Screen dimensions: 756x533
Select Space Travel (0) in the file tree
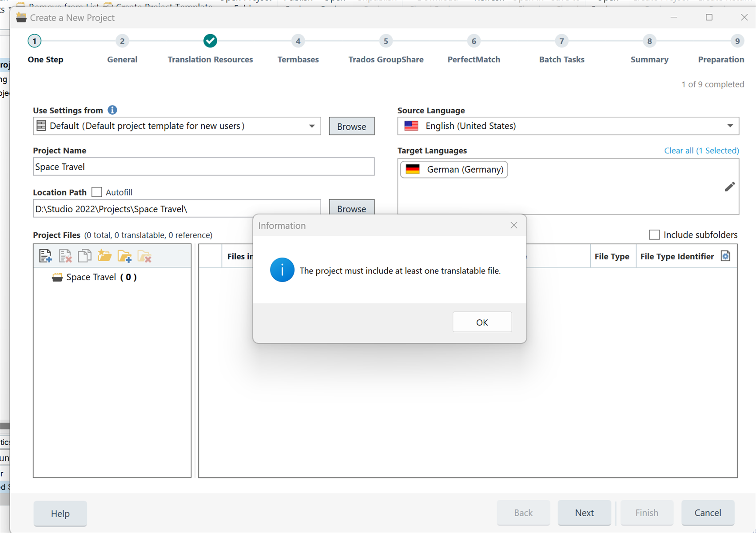94,277
